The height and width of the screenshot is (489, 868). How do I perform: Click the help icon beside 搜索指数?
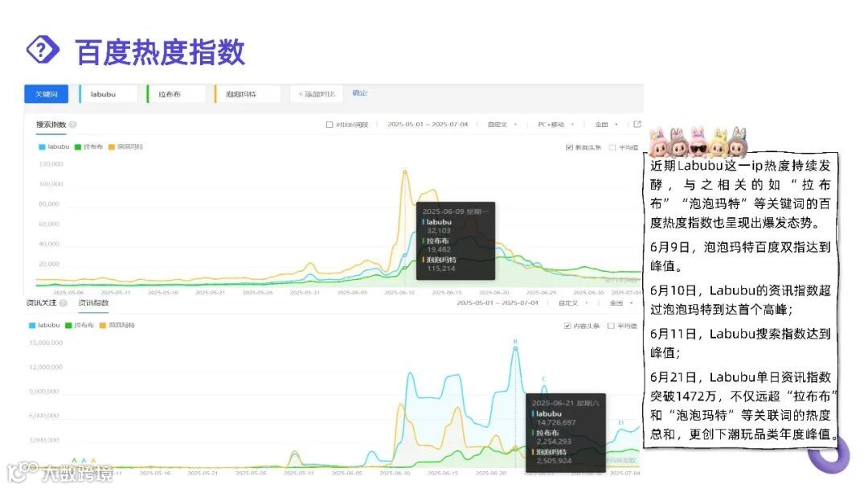coord(74,125)
